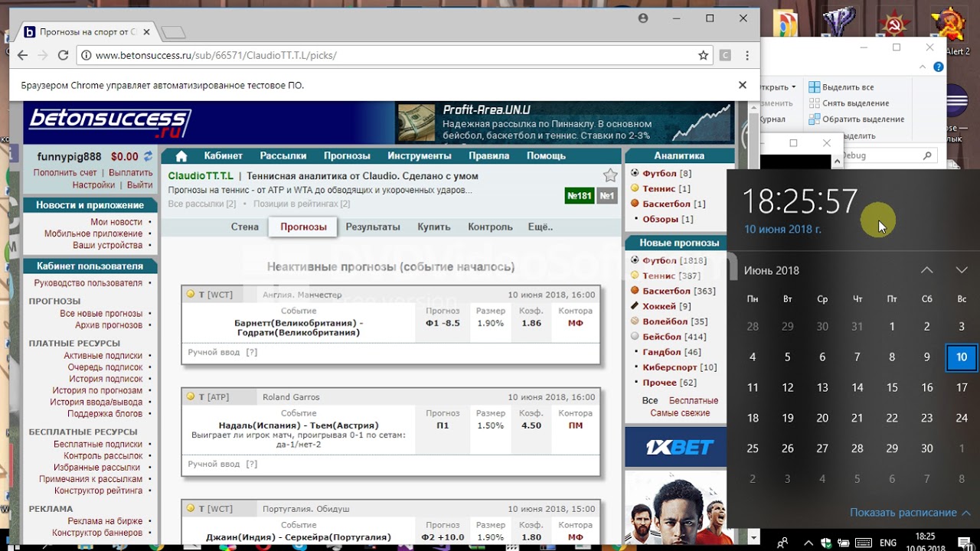Add ClaudioTT.T.L to favorites star
This screenshot has height=551, width=980.
pyautogui.click(x=610, y=175)
